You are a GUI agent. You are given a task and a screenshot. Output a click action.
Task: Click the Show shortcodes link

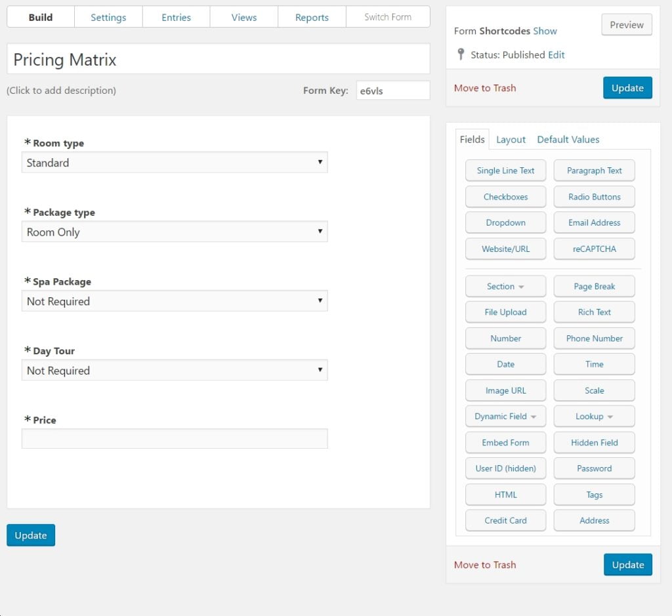tap(545, 31)
